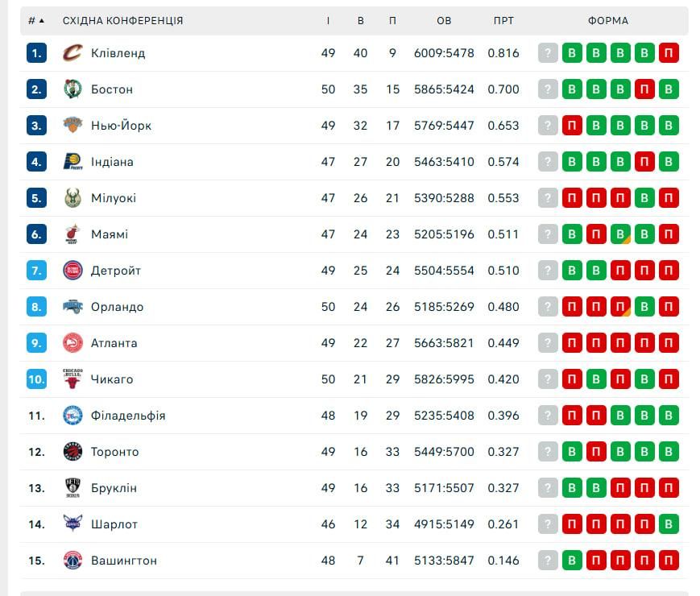The height and width of the screenshot is (596, 700).
Task: Click the Toronto Raptors logo icon
Action: tap(72, 452)
